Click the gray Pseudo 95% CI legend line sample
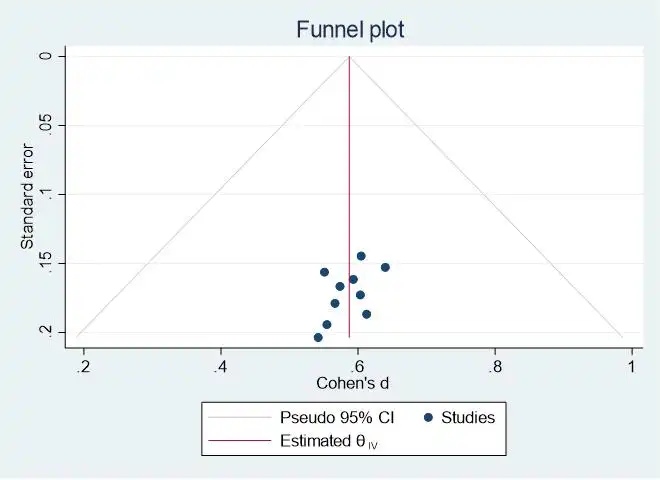 [239, 417]
